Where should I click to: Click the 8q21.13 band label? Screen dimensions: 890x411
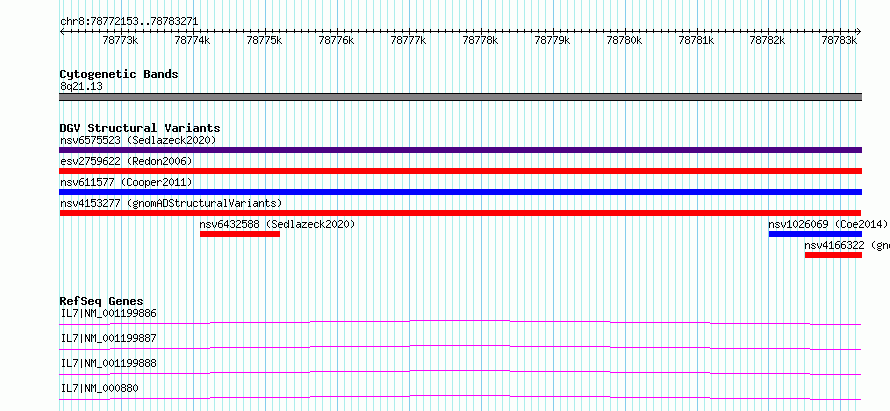point(81,86)
